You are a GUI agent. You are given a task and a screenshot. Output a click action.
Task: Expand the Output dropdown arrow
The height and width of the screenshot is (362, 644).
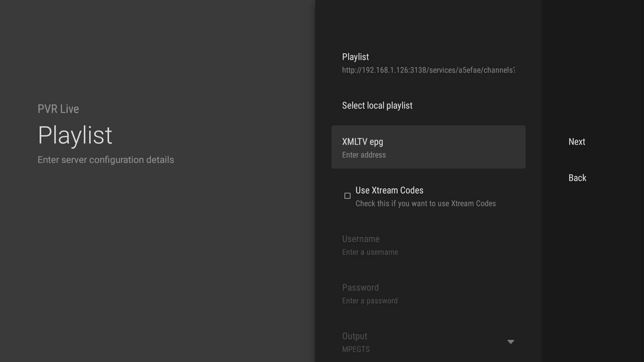point(511,342)
